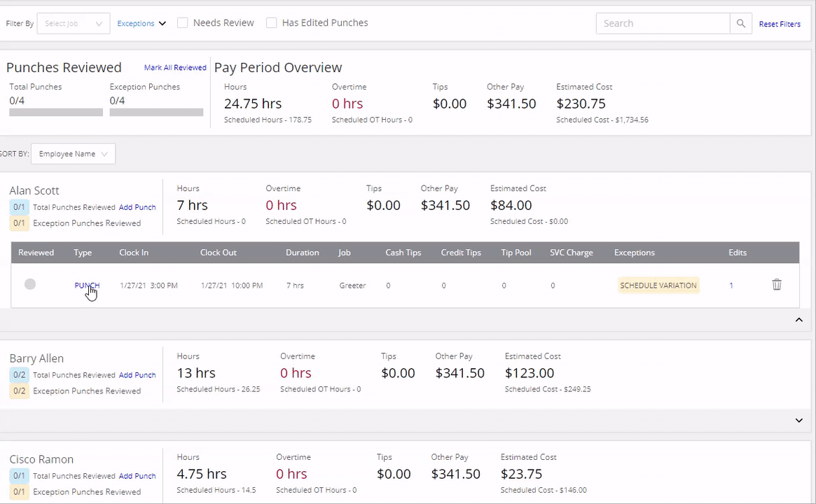
Task: Click the search magnifier icon
Action: click(x=740, y=23)
